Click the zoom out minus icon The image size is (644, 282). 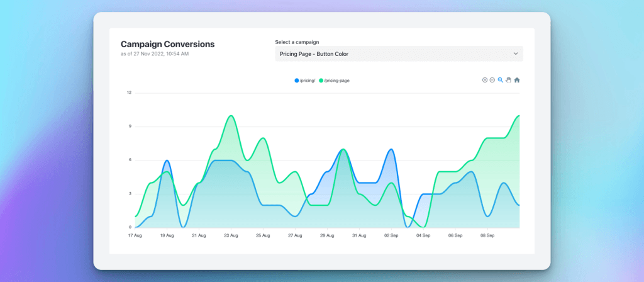(x=492, y=80)
